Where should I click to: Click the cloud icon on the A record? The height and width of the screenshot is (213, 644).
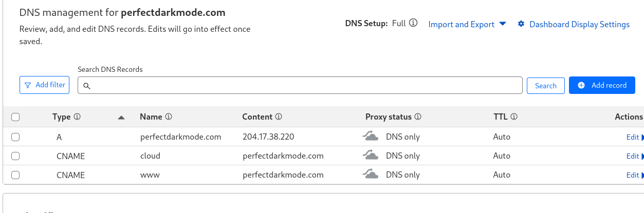371,137
